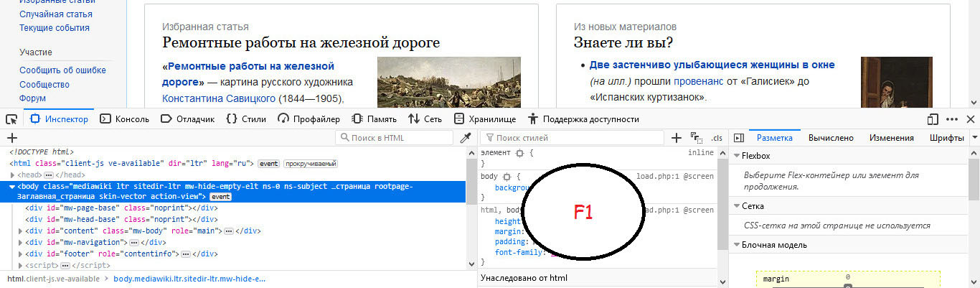The height and width of the screenshot is (288, 980).
Task: Select the Разметка sidebar tab
Action: pos(774,138)
